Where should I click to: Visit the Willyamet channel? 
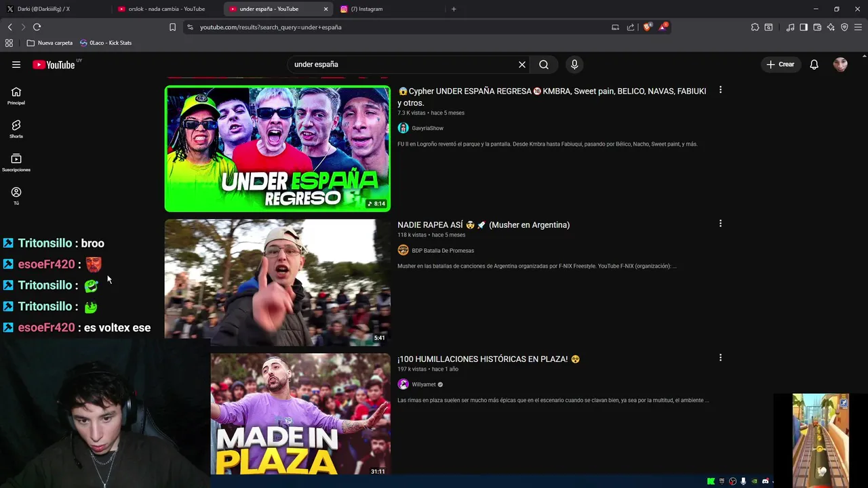424,384
